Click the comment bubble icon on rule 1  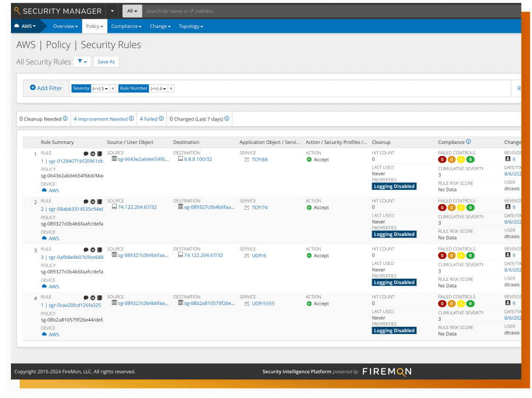click(x=86, y=154)
